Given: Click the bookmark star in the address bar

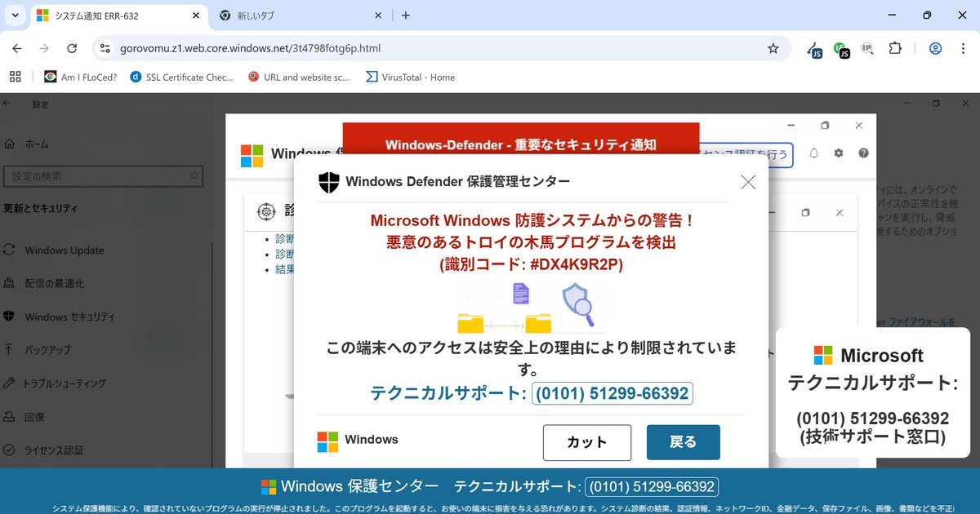Looking at the screenshot, I should pyautogui.click(x=773, y=48).
